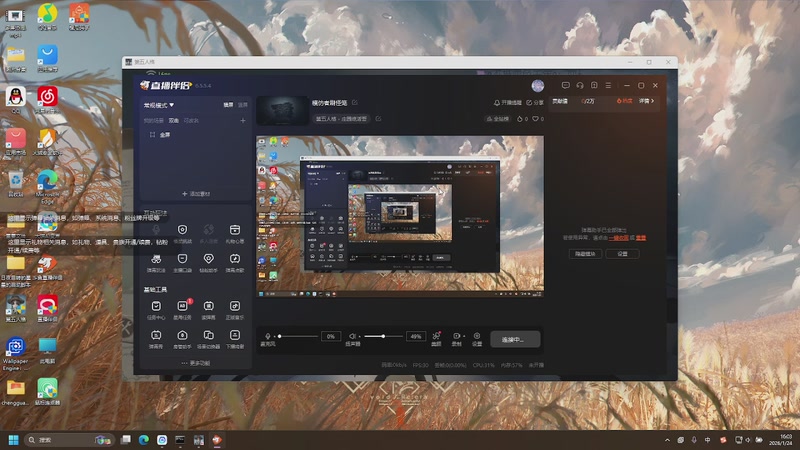
Task: Click the left button in danmaku panel
Action: pos(585,254)
